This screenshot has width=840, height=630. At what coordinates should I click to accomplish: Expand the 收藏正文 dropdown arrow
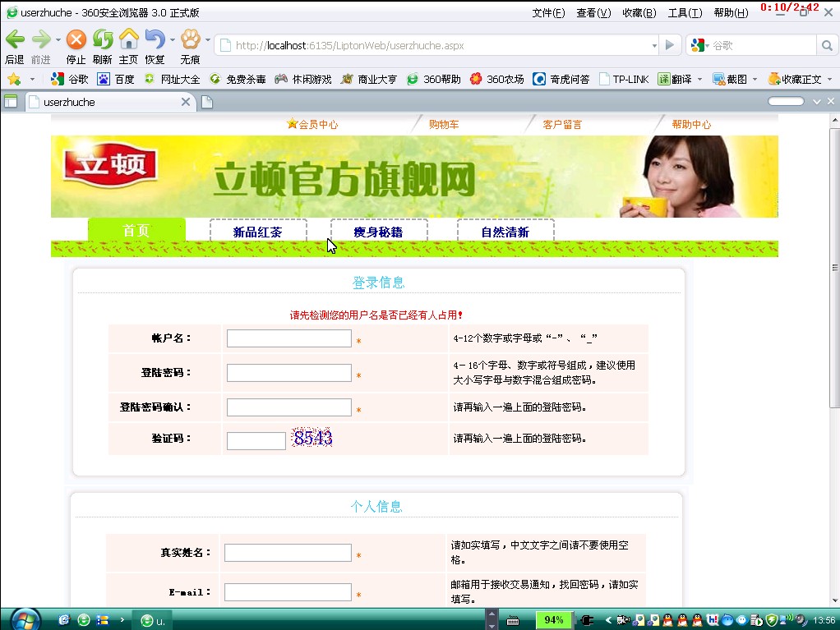(x=829, y=80)
